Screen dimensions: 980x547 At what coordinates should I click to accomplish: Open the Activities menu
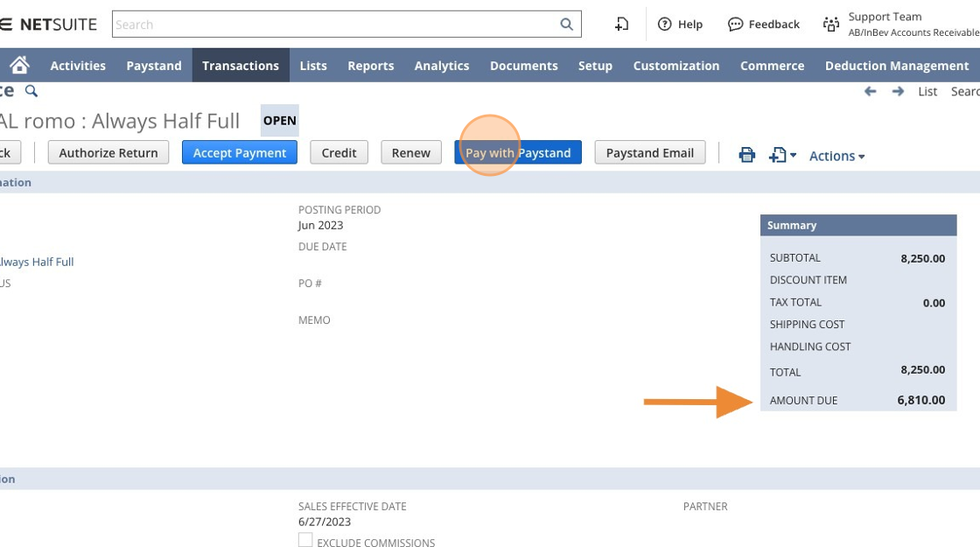point(78,66)
